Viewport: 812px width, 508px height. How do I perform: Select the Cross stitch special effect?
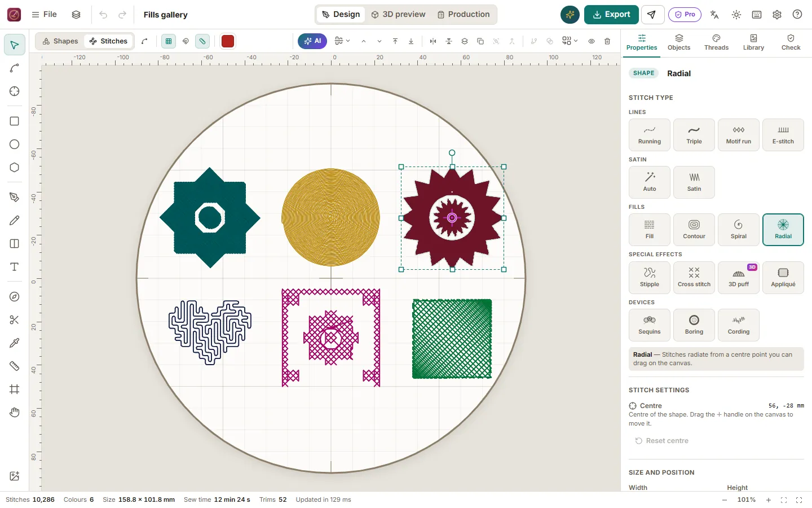[694, 278]
